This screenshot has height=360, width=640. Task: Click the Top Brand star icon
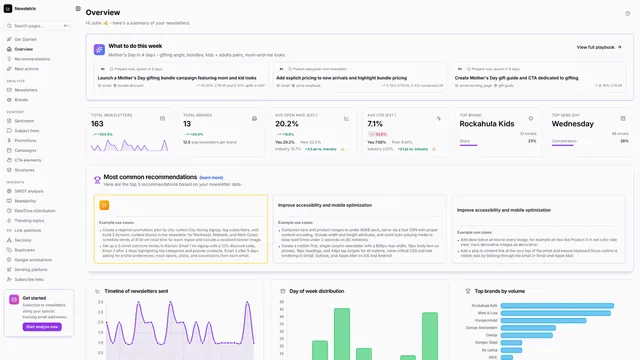[x=531, y=118]
